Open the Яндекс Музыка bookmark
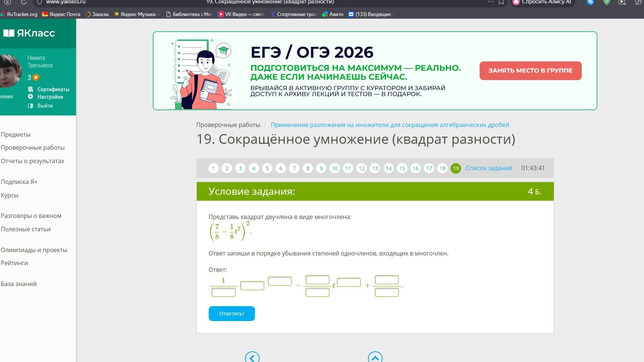This screenshot has height=362, width=644. [x=137, y=14]
